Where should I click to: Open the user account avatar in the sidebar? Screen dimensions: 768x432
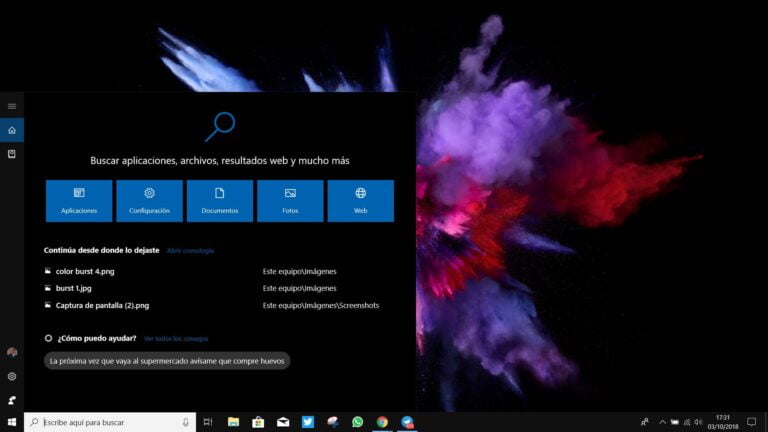click(12, 352)
